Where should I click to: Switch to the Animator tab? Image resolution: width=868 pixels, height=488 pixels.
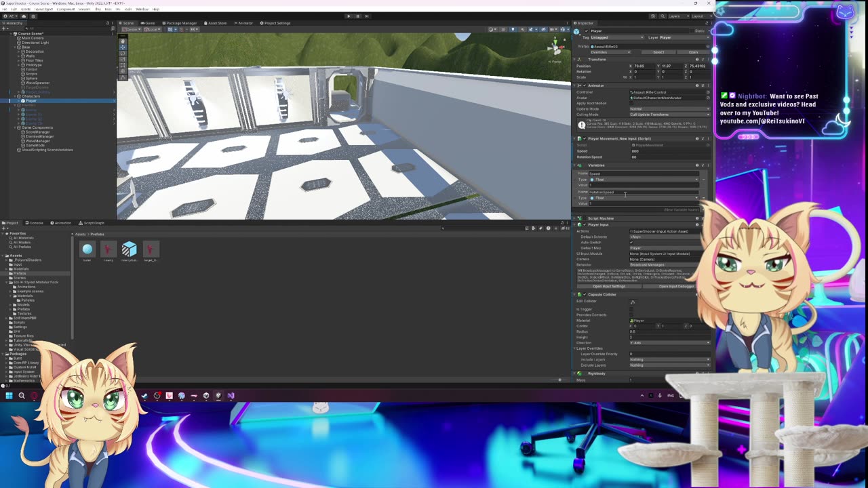pyautogui.click(x=244, y=23)
